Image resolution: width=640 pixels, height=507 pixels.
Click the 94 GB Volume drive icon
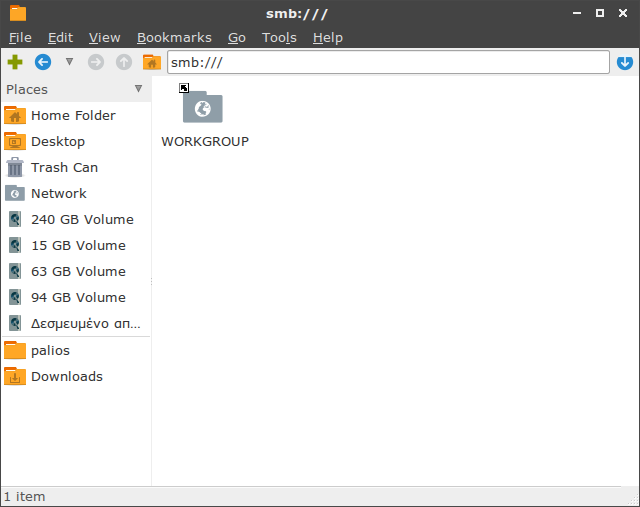(x=15, y=298)
